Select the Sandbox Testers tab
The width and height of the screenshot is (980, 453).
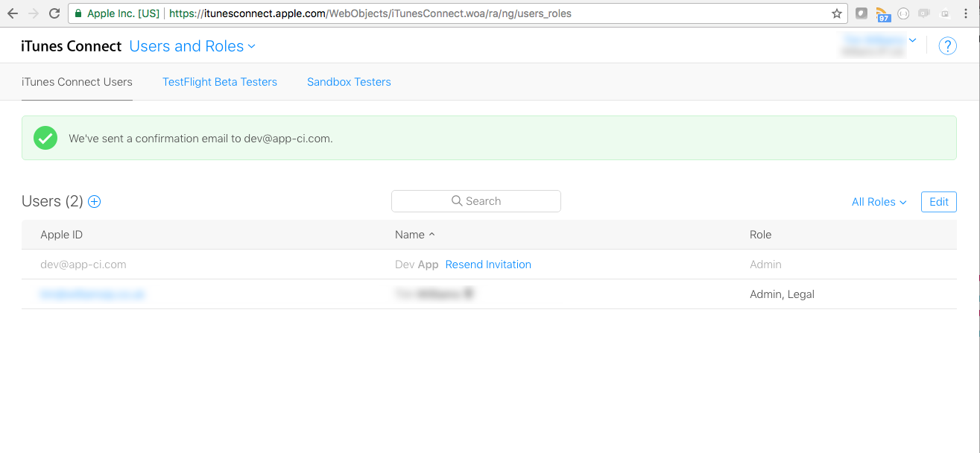click(x=349, y=82)
